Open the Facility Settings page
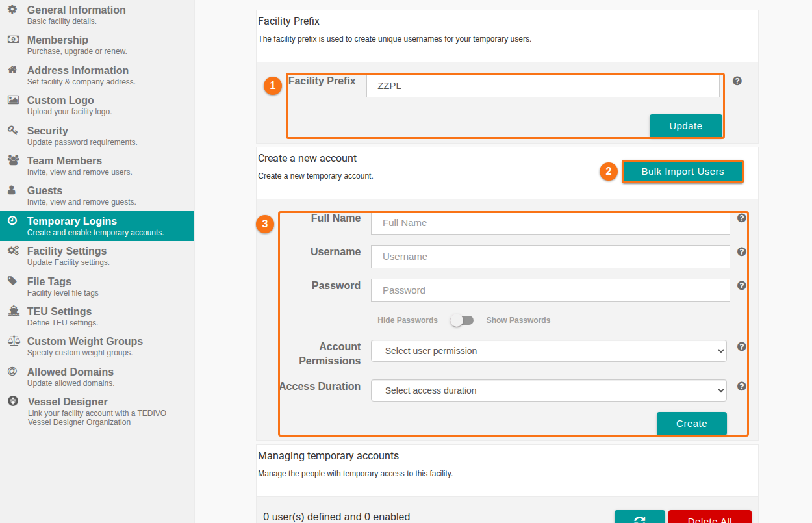 click(97, 256)
